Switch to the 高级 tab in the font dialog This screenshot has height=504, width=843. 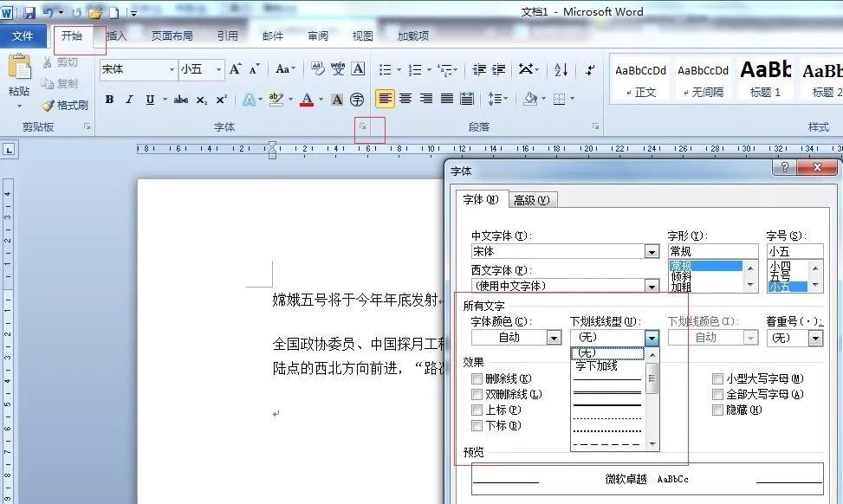[531, 200]
